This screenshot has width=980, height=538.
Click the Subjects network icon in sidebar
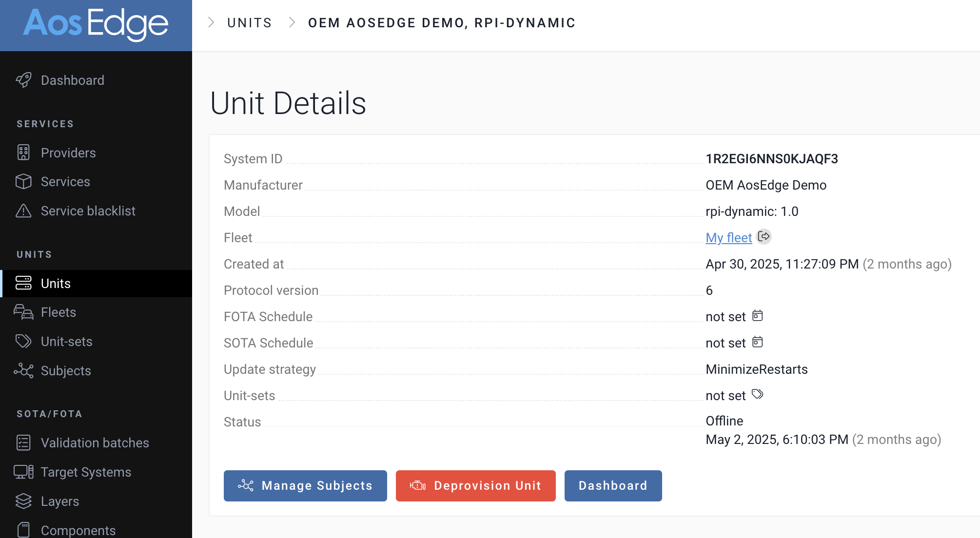coord(23,371)
